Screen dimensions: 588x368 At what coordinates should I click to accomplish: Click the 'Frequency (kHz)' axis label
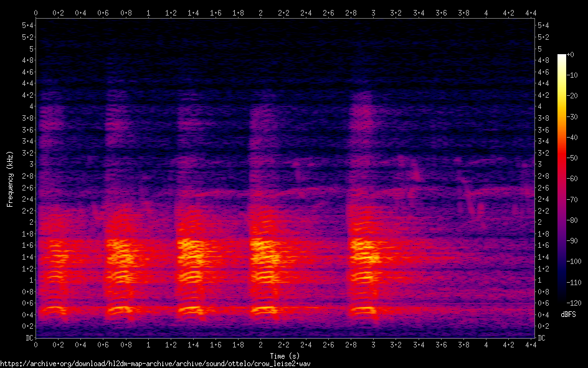click(x=10, y=179)
